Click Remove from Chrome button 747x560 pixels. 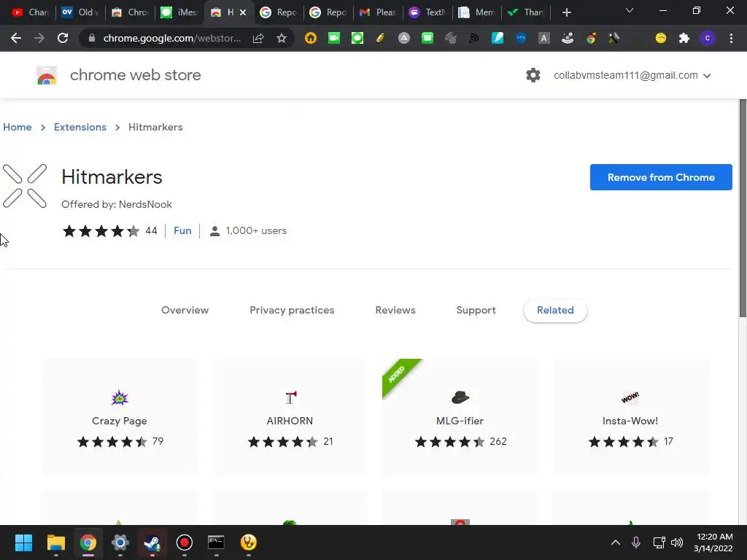[661, 177]
